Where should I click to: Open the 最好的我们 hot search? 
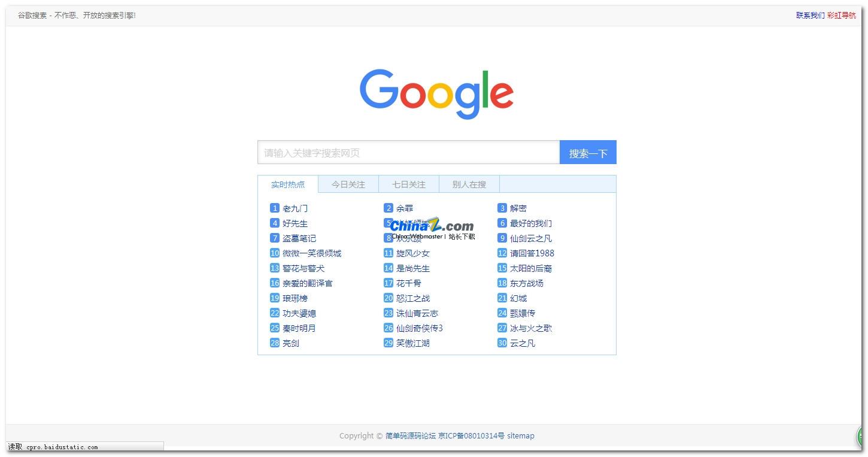click(x=531, y=223)
